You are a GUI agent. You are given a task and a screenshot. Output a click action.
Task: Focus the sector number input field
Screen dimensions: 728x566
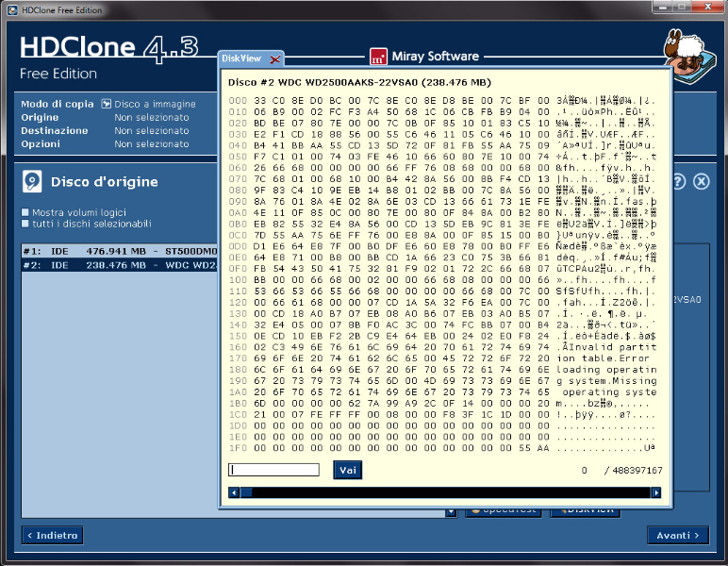pyautogui.click(x=273, y=470)
